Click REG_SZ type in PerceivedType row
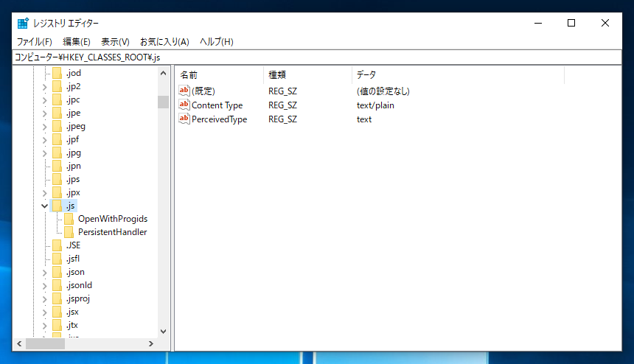634x364 pixels. pyautogui.click(x=282, y=119)
